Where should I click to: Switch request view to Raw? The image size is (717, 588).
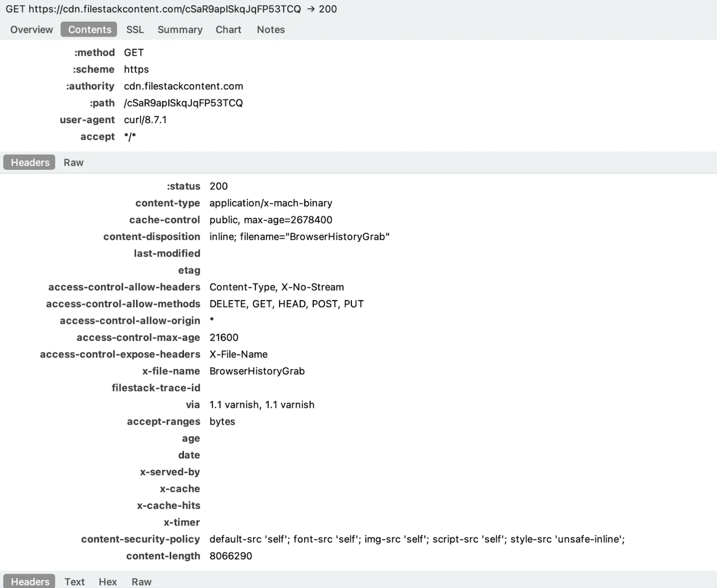click(x=73, y=162)
